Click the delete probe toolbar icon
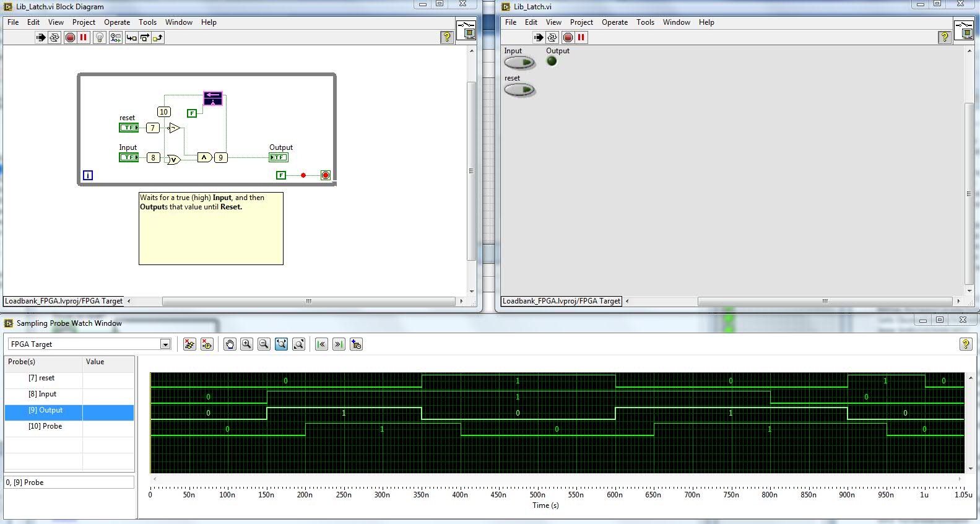Image resolution: width=980 pixels, height=524 pixels. [x=189, y=344]
